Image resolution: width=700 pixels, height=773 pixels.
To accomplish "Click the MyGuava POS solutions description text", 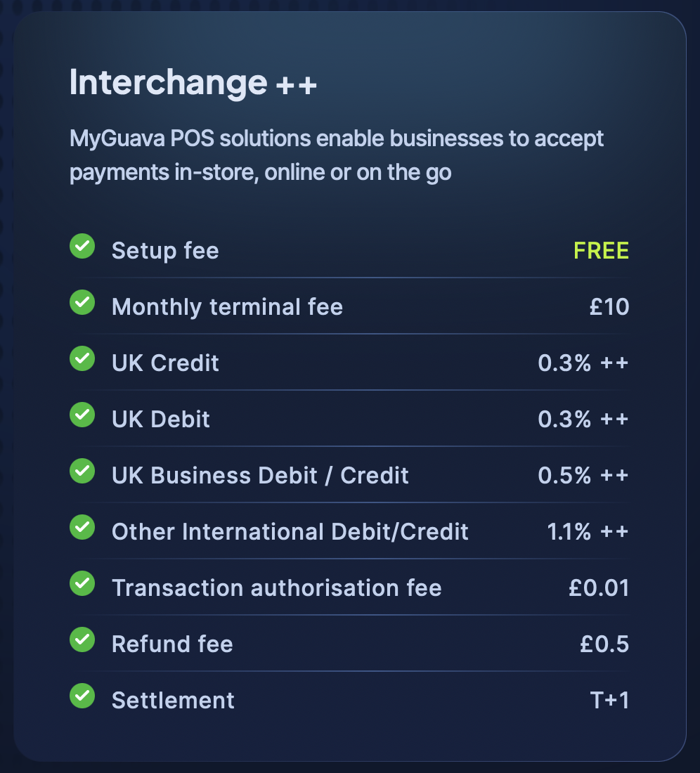I will (337, 155).
